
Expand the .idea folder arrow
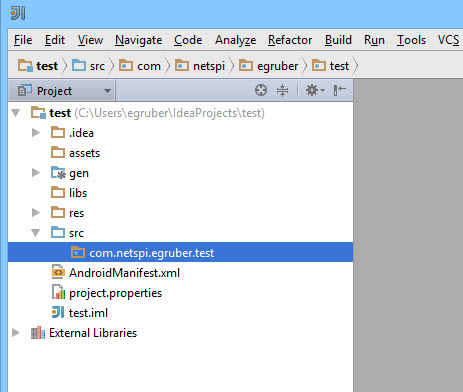pos(36,133)
